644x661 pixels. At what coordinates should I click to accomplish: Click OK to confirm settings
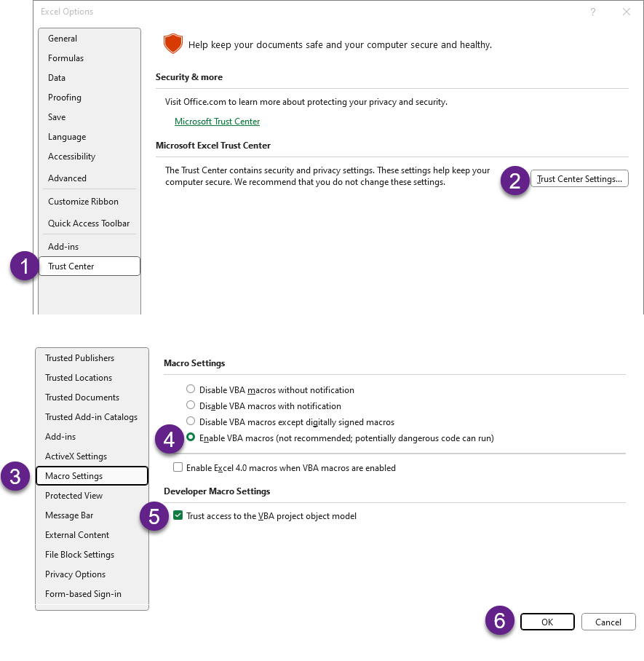[x=547, y=622]
